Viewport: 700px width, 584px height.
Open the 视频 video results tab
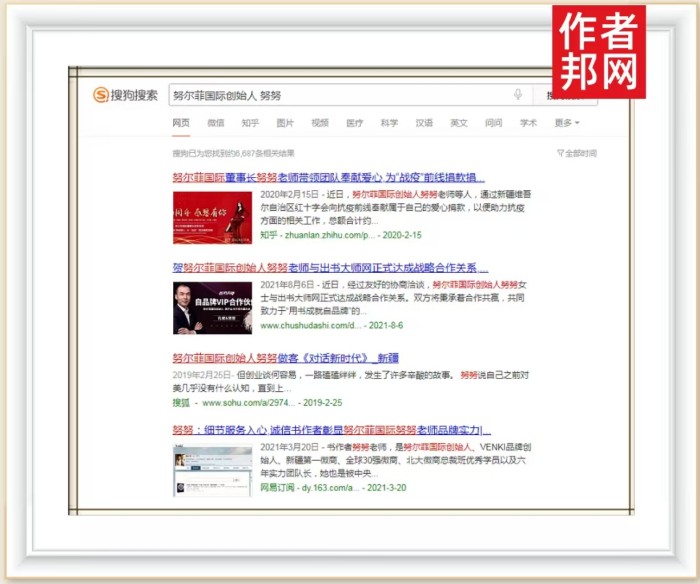tap(320, 123)
